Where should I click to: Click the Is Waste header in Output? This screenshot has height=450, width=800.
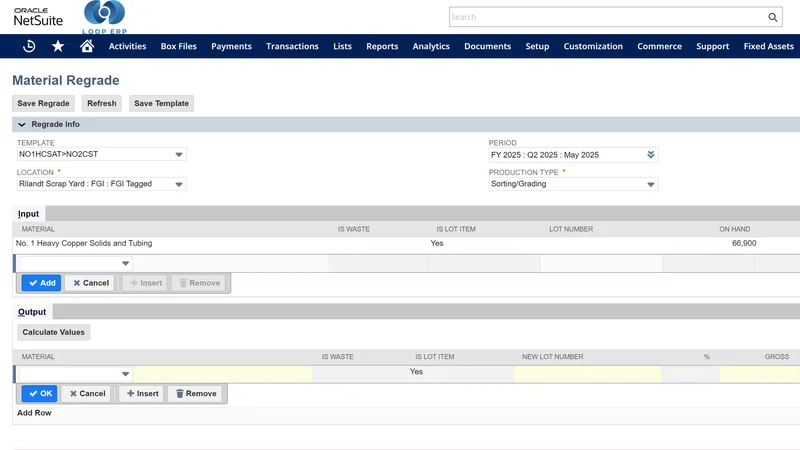coord(337,357)
